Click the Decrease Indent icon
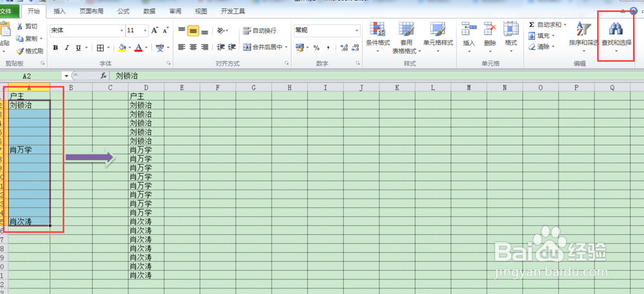Viewport: 644px width, 294px height. (x=221, y=47)
